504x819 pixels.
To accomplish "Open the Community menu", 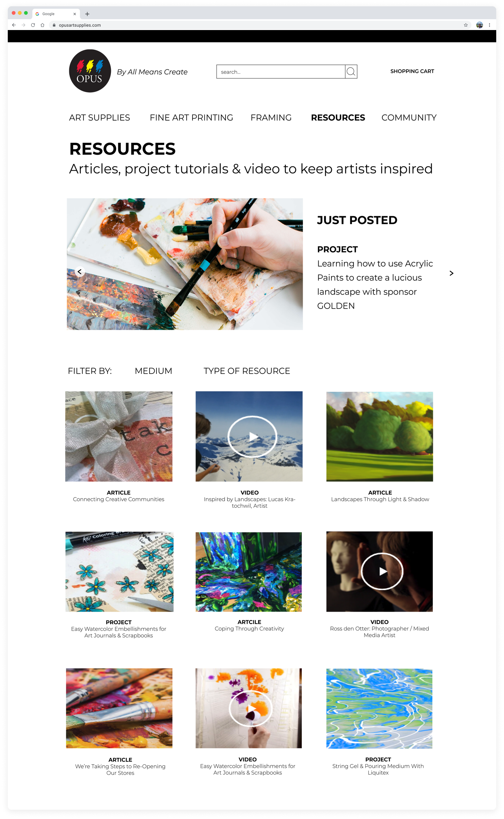I will [409, 118].
